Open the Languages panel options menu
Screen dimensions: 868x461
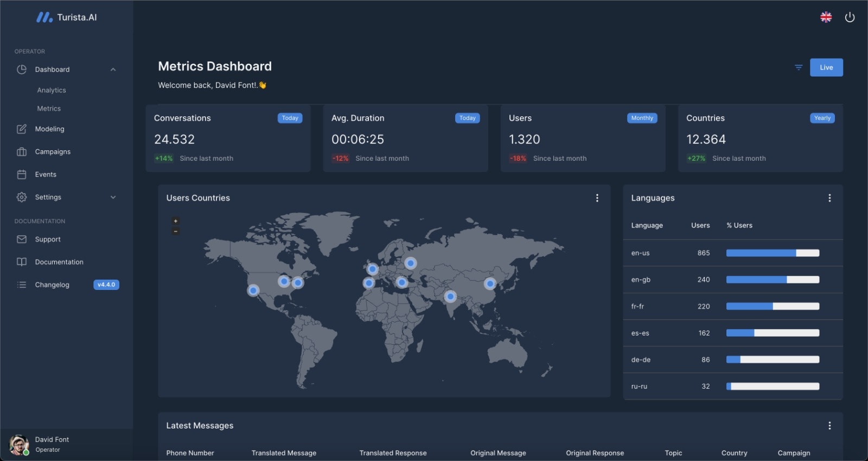(x=829, y=198)
